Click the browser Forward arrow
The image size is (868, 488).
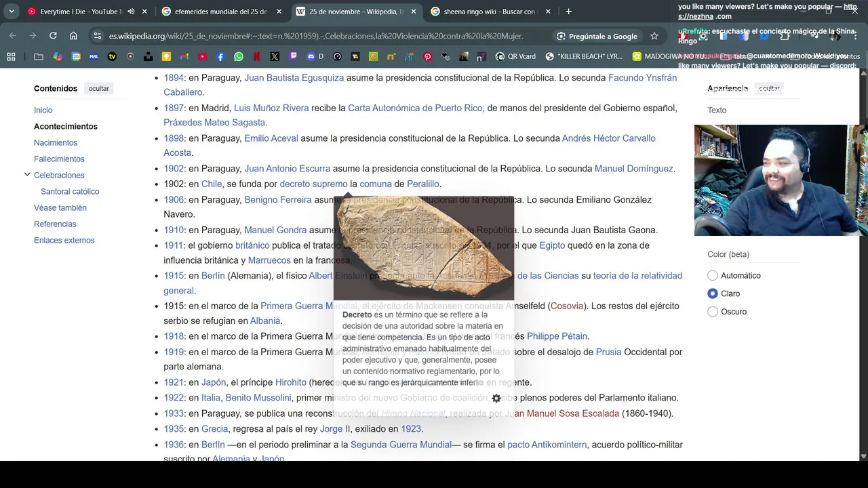coord(33,36)
